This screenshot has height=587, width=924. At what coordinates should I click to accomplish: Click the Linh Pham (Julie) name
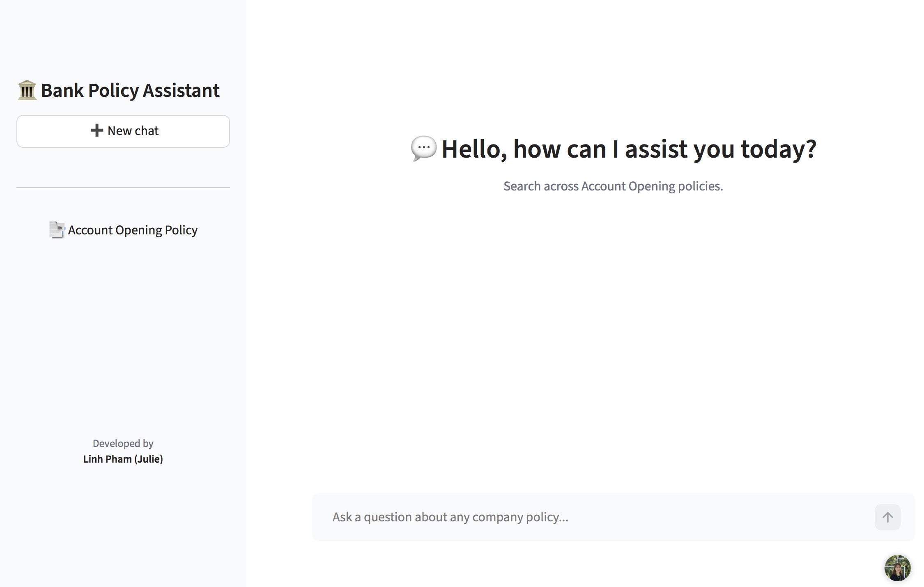point(123,459)
